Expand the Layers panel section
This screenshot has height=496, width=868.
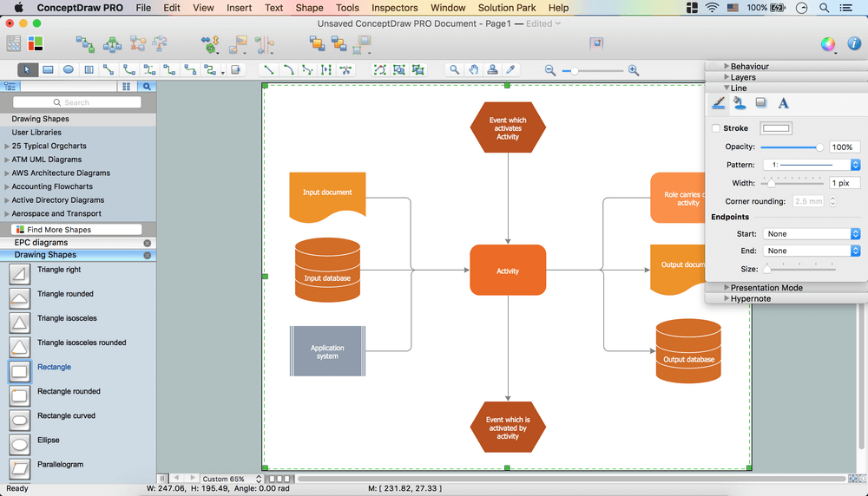(x=727, y=77)
